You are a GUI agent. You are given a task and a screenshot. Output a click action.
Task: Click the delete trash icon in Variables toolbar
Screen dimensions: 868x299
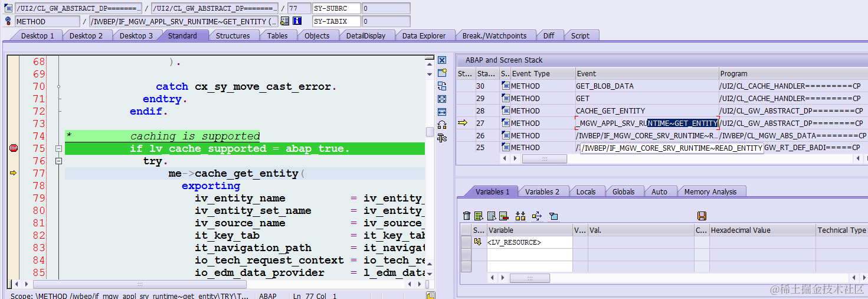(x=467, y=216)
